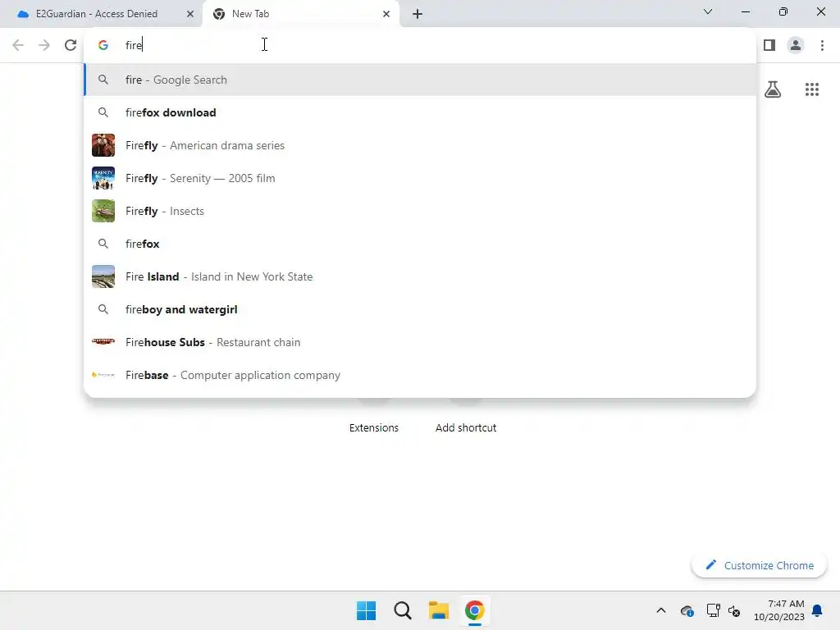Close the E2Guardian - Access Denied tab
840x630 pixels.
190,14
